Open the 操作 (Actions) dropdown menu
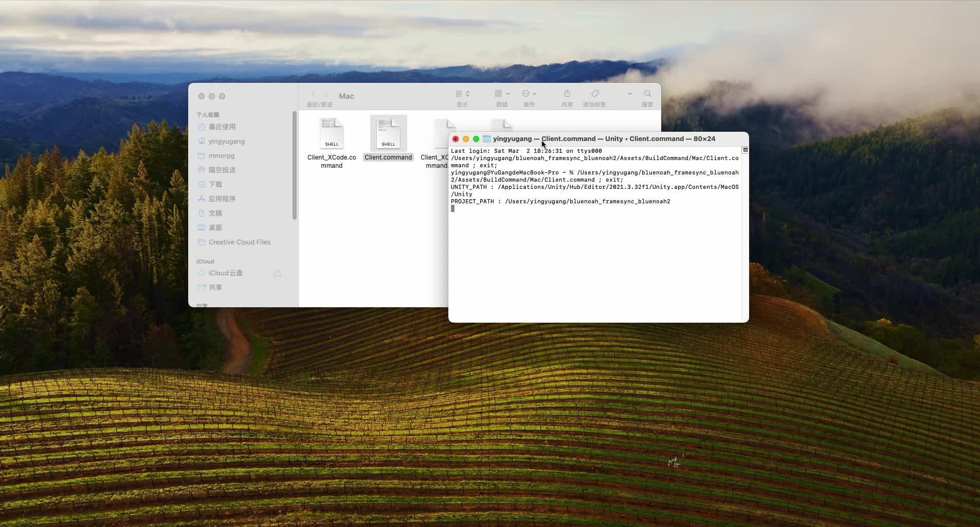Image resolution: width=980 pixels, height=527 pixels. point(530,95)
